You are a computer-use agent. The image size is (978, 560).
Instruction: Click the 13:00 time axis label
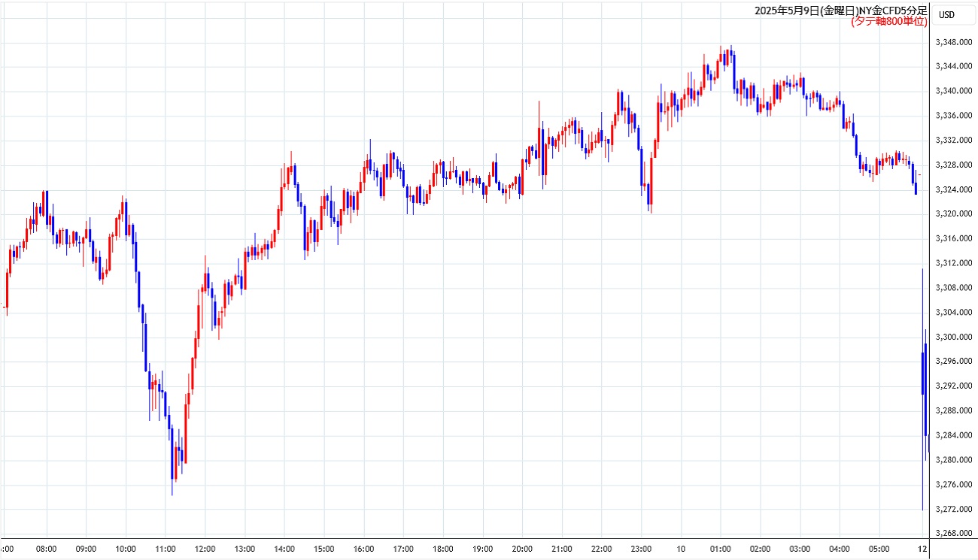click(244, 549)
